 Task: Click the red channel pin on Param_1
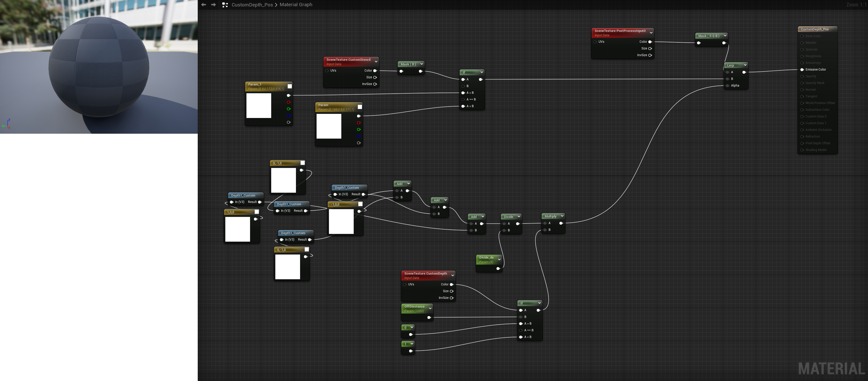288,102
